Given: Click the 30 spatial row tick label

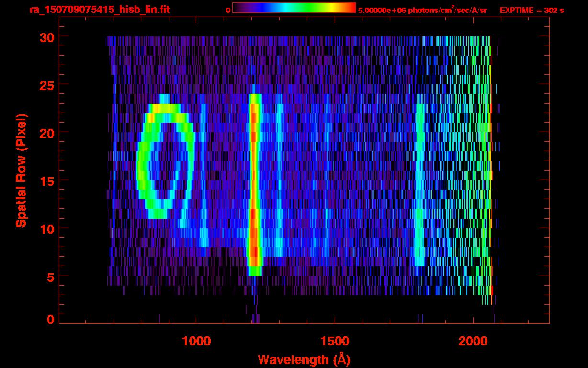Looking at the screenshot, I should (x=47, y=37).
